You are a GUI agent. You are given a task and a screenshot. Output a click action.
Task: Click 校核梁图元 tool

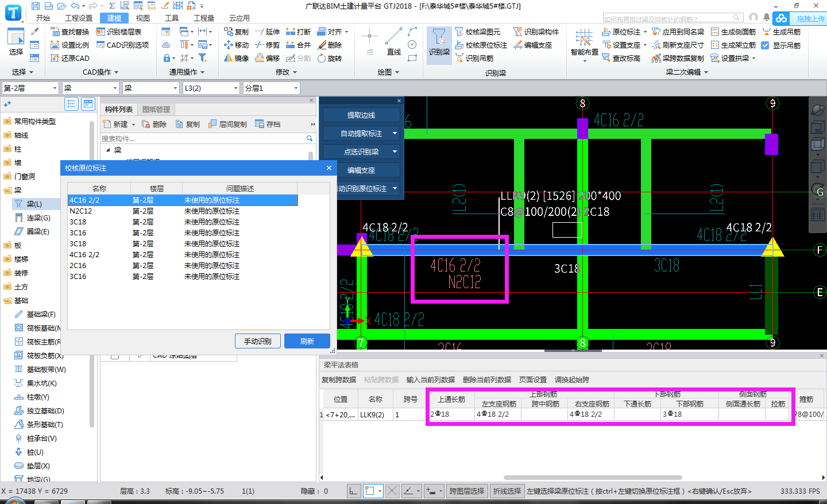[477, 32]
